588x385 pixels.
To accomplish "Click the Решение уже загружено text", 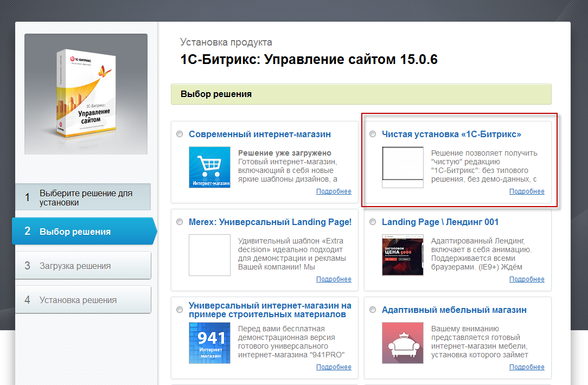I will 285,153.
